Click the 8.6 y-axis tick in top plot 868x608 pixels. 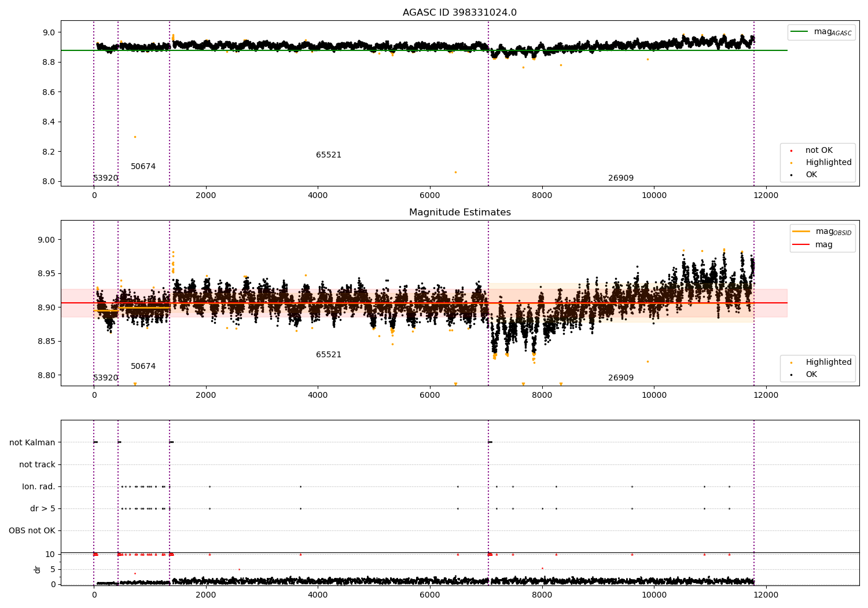click(49, 92)
